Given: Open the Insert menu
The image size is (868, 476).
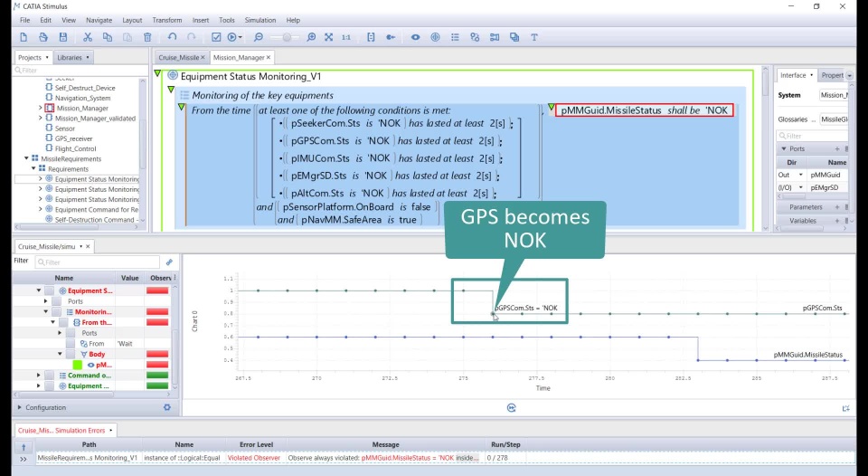Looking at the screenshot, I should pyautogui.click(x=201, y=20).
